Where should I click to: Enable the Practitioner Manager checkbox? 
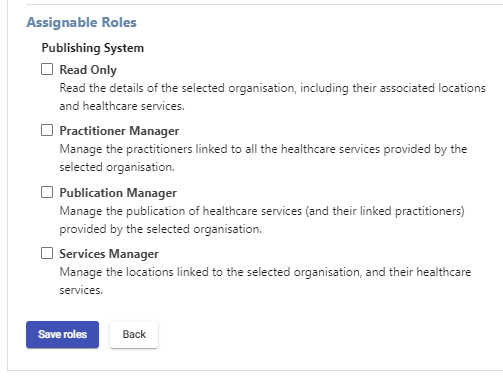(47, 130)
